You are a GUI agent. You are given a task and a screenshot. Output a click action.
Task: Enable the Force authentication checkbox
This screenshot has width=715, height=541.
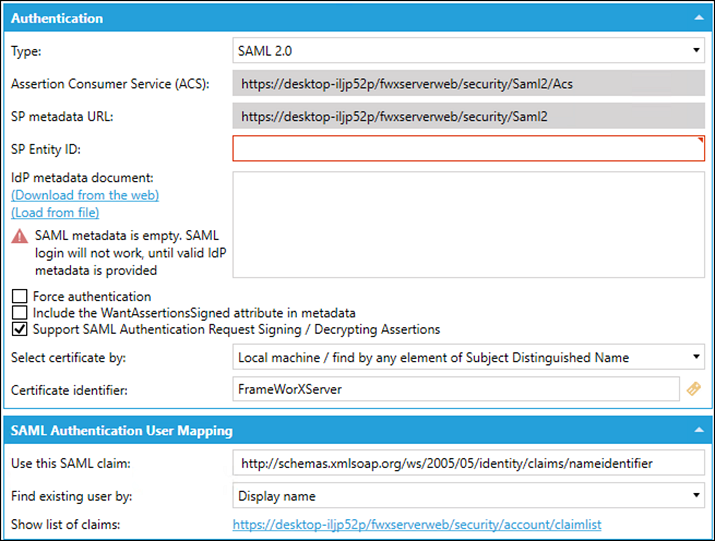click(x=19, y=297)
